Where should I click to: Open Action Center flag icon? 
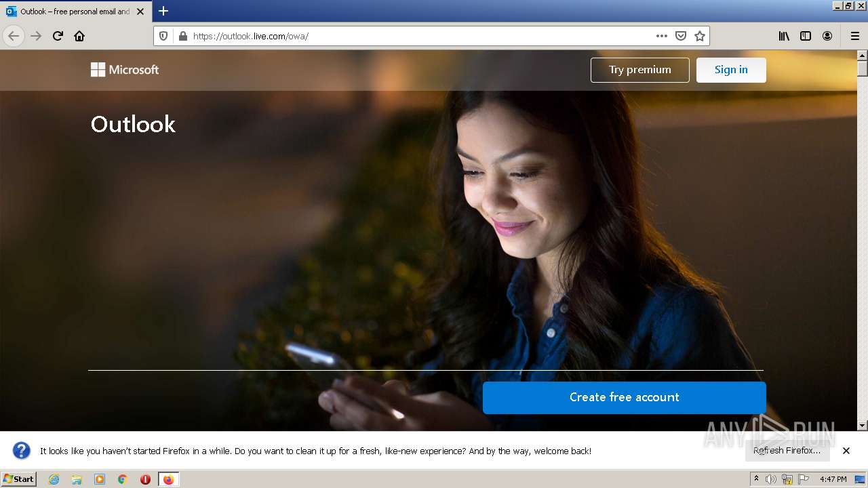point(804,479)
